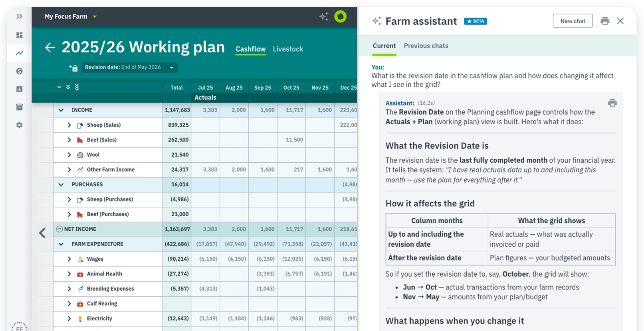Viewport: 644px width, 331px height.
Task: Select the Current chat tab
Action: click(384, 46)
